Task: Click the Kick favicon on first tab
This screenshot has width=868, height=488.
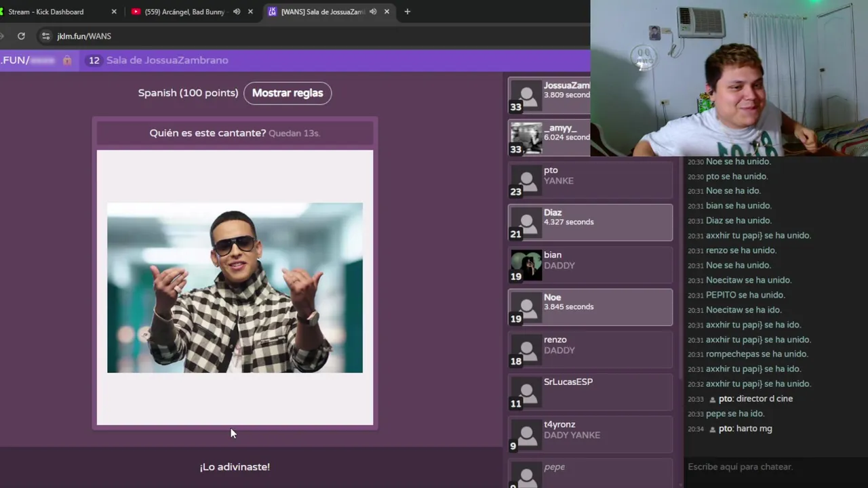Action: coord(3,12)
